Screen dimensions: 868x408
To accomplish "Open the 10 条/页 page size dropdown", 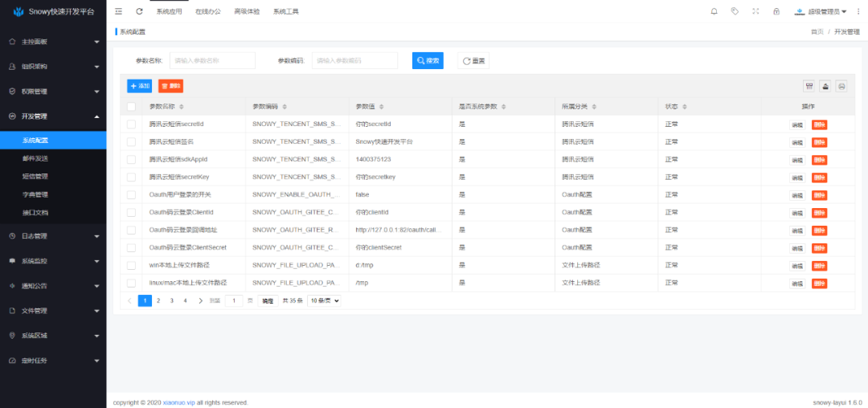I will pyautogui.click(x=324, y=300).
